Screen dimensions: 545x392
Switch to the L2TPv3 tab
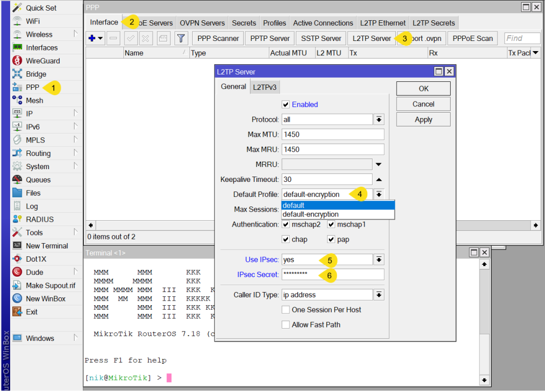pyautogui.click(x=265, y=87)
